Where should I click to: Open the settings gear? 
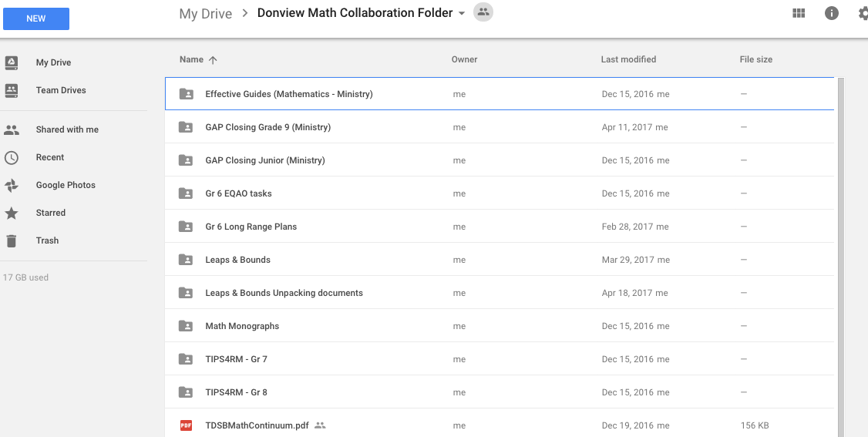coord(863,13)
